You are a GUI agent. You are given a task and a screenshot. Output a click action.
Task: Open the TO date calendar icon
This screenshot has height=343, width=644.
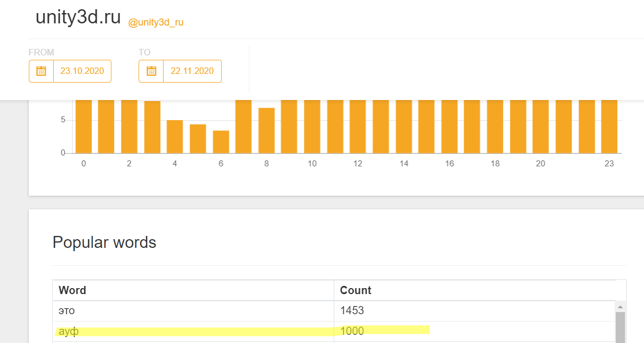click(151, 71)
